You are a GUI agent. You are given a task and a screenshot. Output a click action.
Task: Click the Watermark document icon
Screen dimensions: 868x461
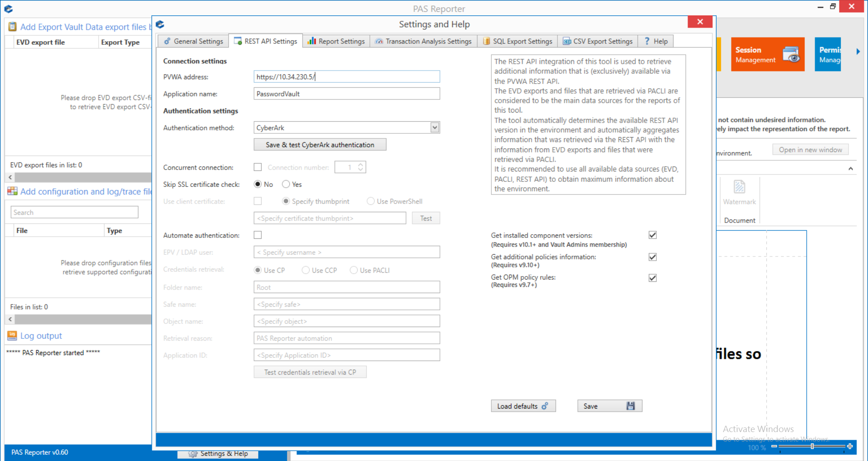pos(739,186)
